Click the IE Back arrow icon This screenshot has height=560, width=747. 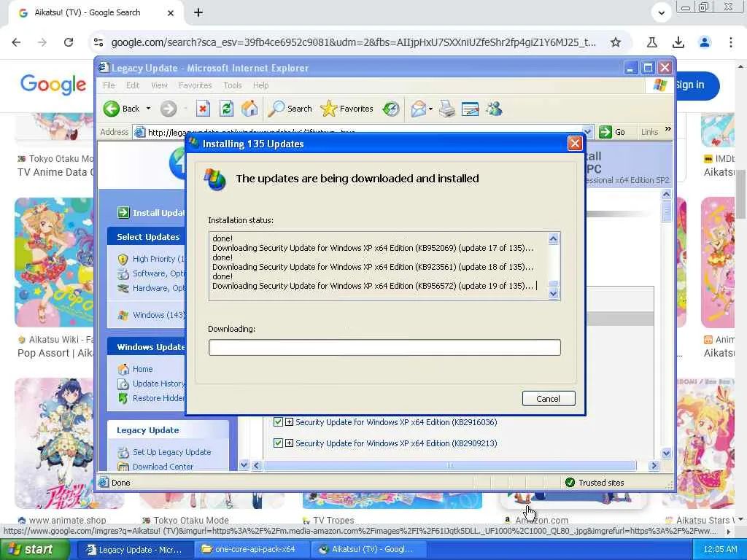click(x=112, y=109)
